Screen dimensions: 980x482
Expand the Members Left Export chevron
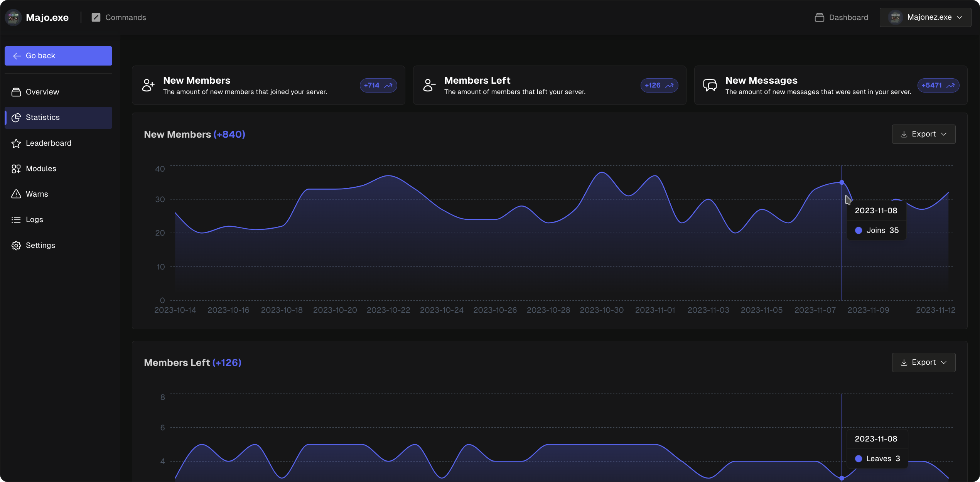point(945,362)
